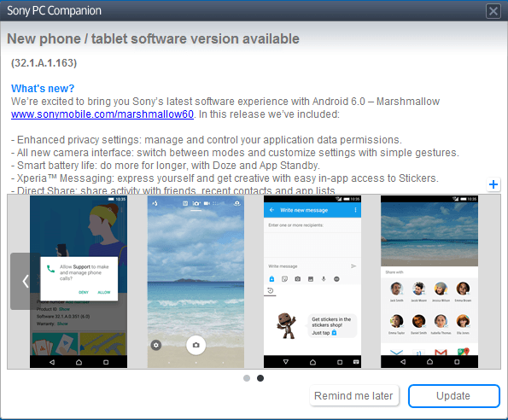Go to previous screenshots with left arrow

click(x=25, y=281)
